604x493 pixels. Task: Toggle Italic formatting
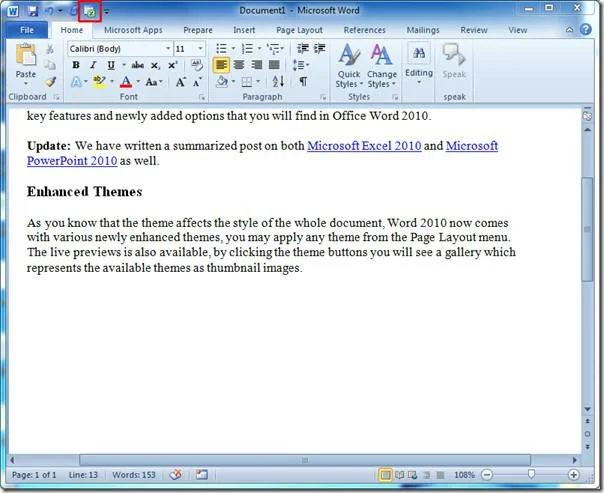[93, 65]
